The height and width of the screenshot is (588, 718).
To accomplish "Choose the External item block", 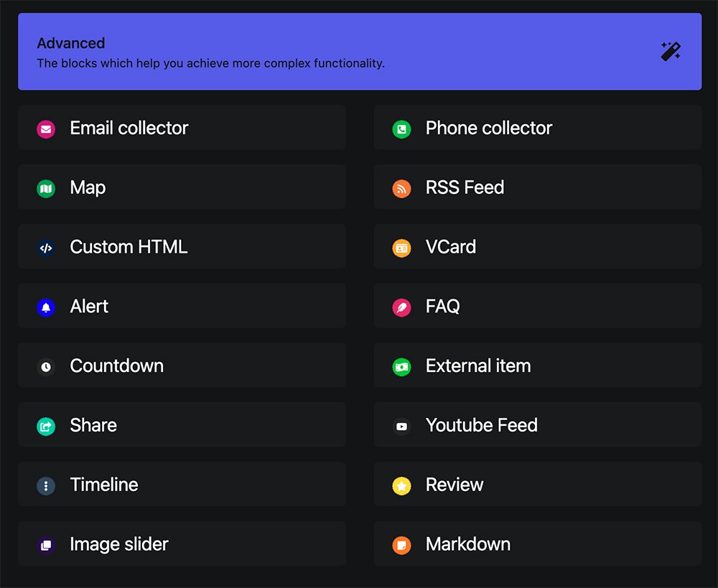I will (537, 365).
